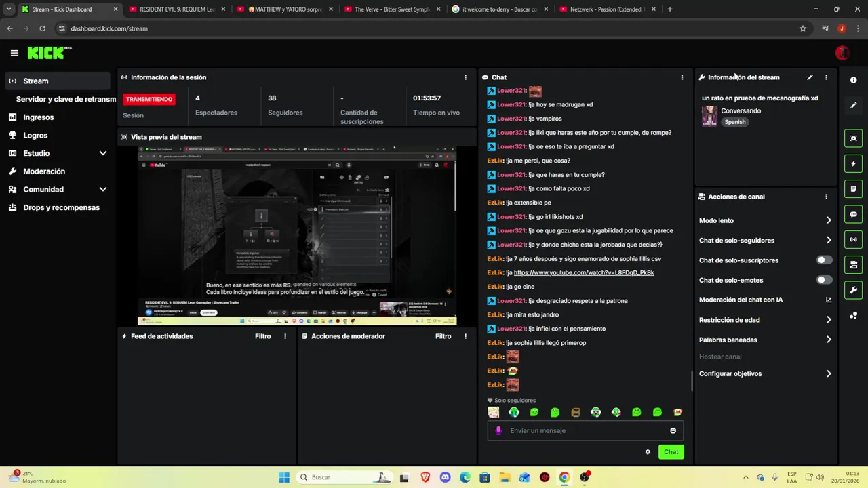The height and width of the screenshot is (488, 868).
Task: Open Acciones de canal three-dot menu
Action: click(x=826, y=197)
